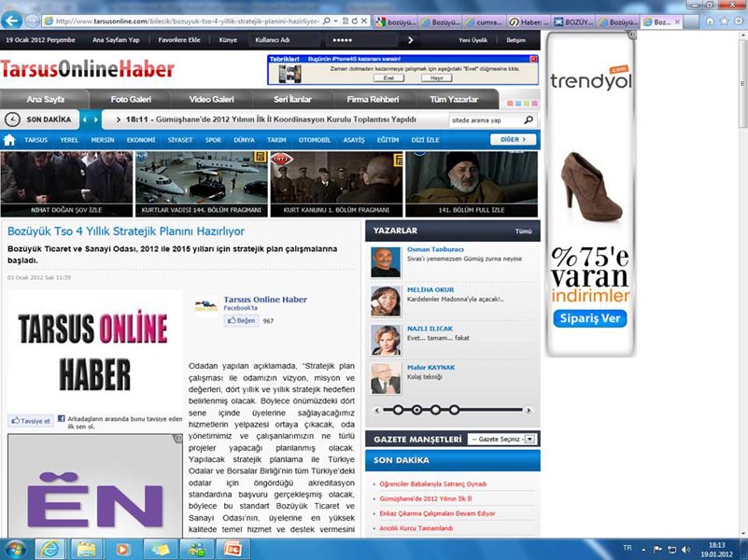
Task: Click the browser forward arrow button
Action: 32,21
